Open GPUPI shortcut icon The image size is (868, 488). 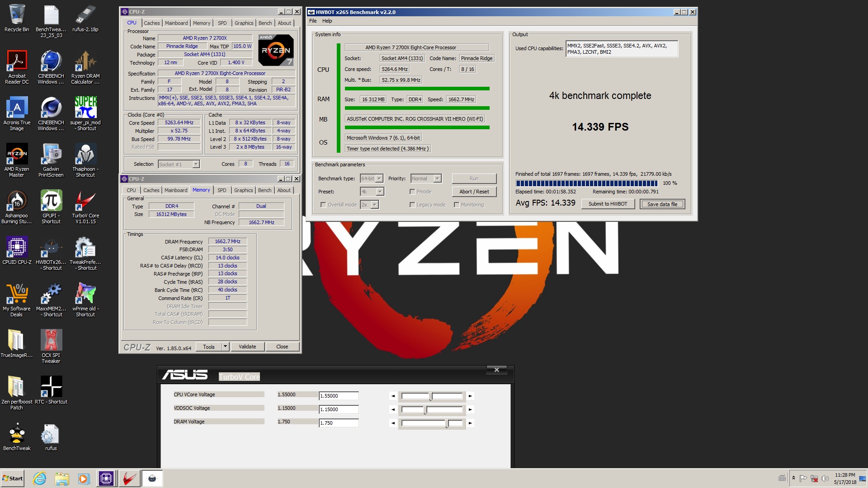[x=51, y=207]
